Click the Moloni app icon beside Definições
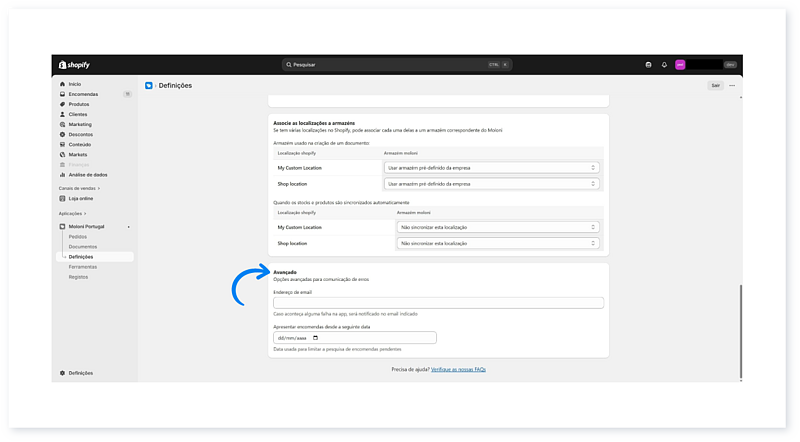The width and height of the screenshot is (800, 442). 149,85
